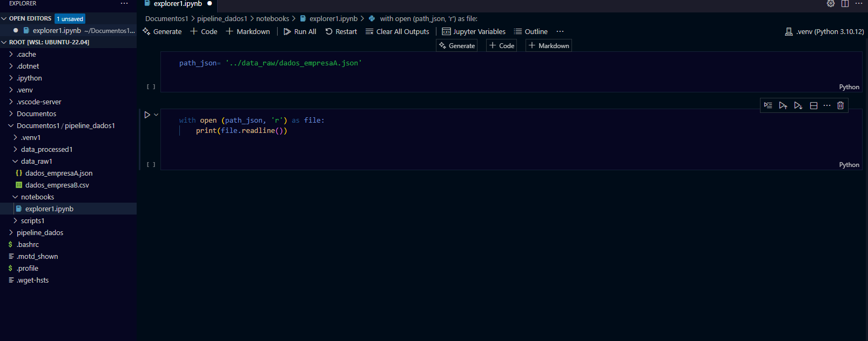Delete the cell with trash icon
Screen dimensions: 868x341
[840, 105]
